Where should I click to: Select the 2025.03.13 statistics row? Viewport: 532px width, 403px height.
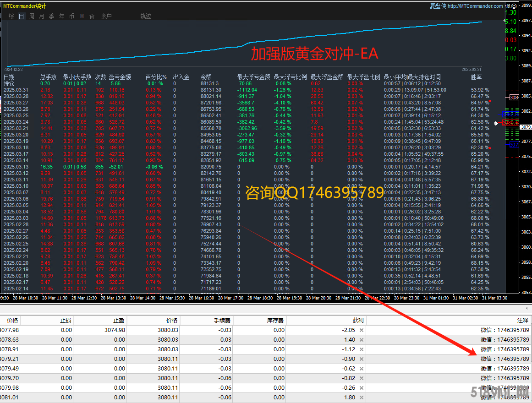coord(16,167)
